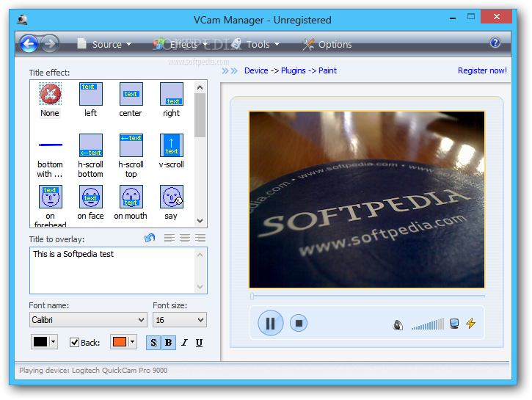Pick the say speech effect
The image size is (532, 400).
coord(171,203)
